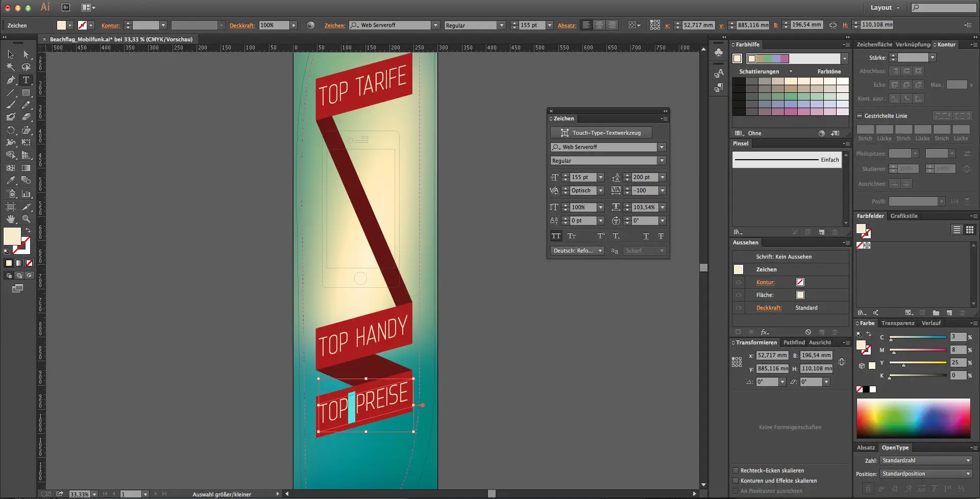Activate the Hand tool

11,219
